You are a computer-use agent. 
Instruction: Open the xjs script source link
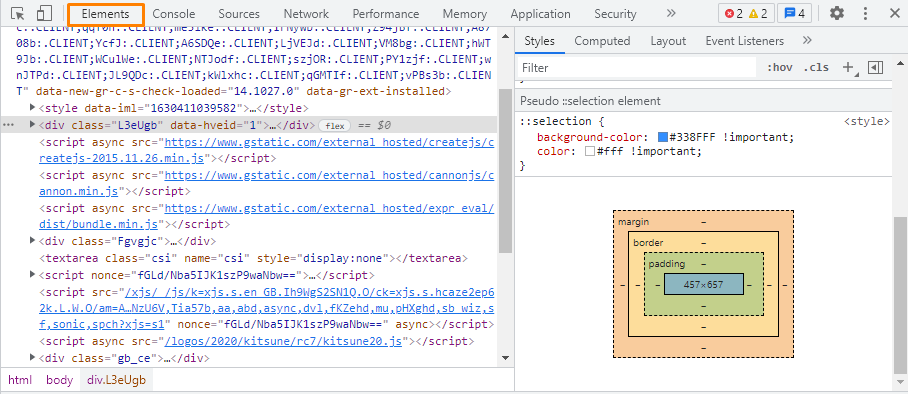pyautogui.click(x=266, y=308)
